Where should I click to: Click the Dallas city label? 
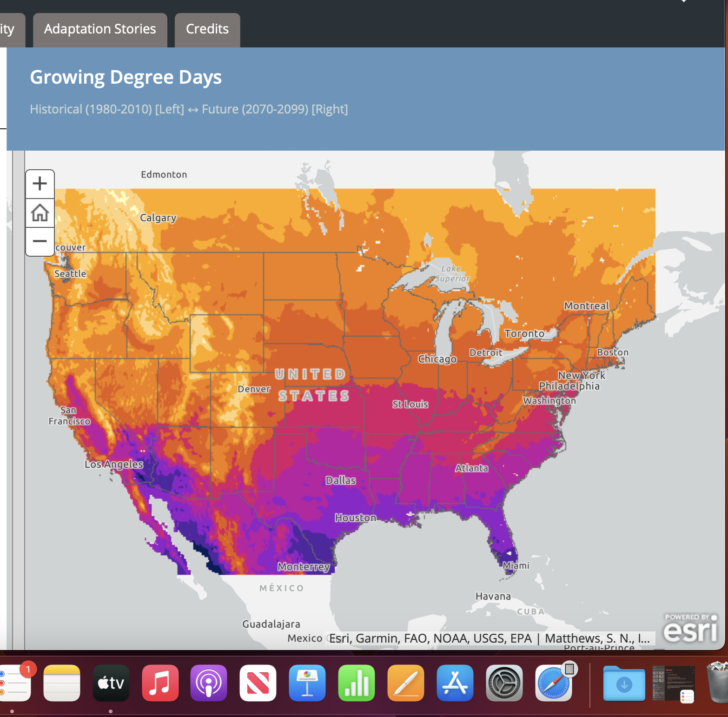click(x=341, y=481)
